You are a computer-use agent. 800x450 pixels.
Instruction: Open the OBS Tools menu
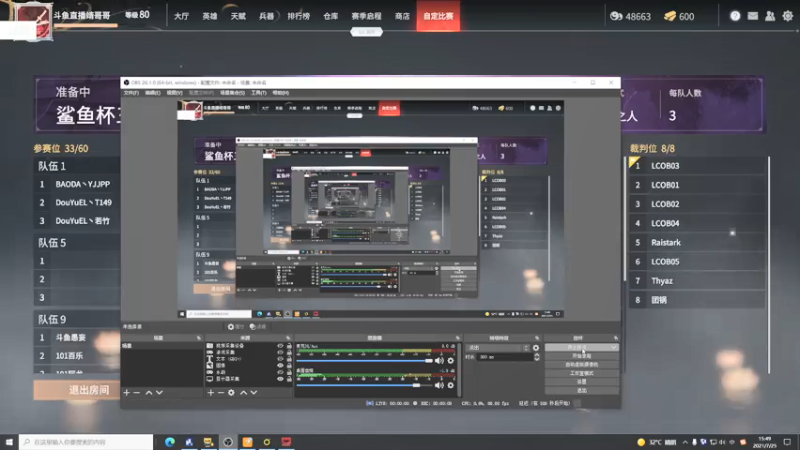coord(259,93)
